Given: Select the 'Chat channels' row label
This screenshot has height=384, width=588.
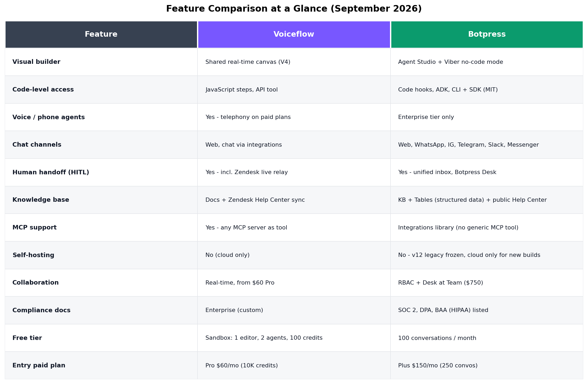Looking at the screenshot, I should click(x=37, y=145).
